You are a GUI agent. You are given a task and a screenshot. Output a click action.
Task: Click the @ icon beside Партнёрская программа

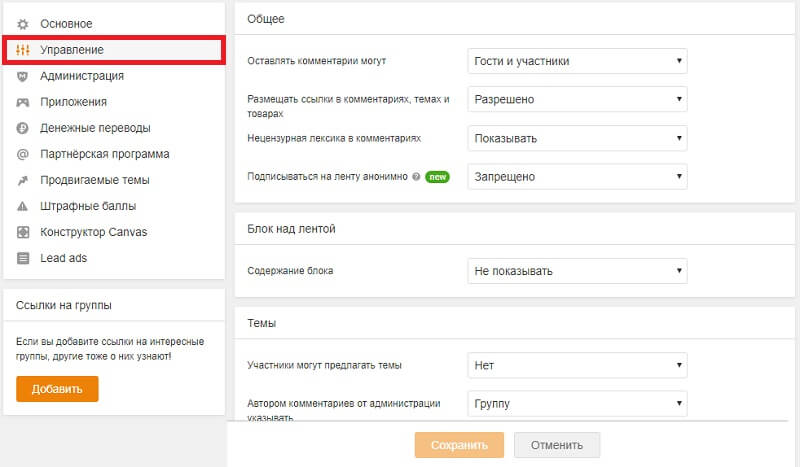pos(23,154)
